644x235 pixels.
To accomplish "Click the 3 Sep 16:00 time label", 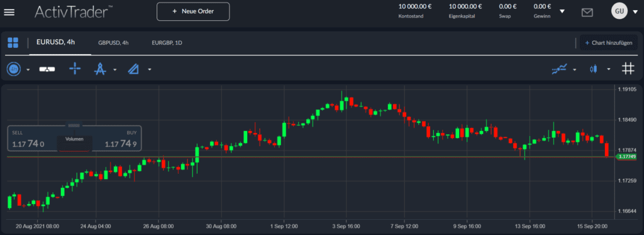I will [347, 226].
